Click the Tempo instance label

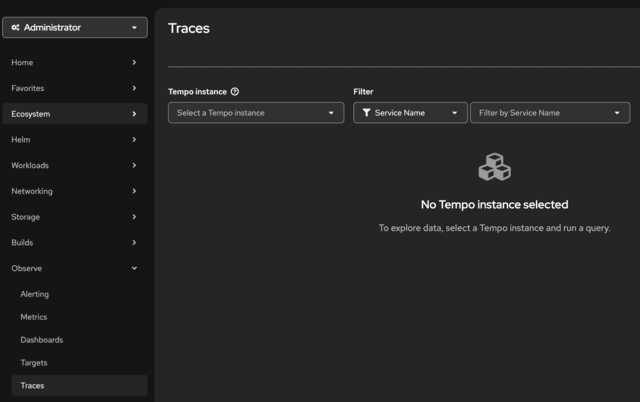(x=197, y=91)
